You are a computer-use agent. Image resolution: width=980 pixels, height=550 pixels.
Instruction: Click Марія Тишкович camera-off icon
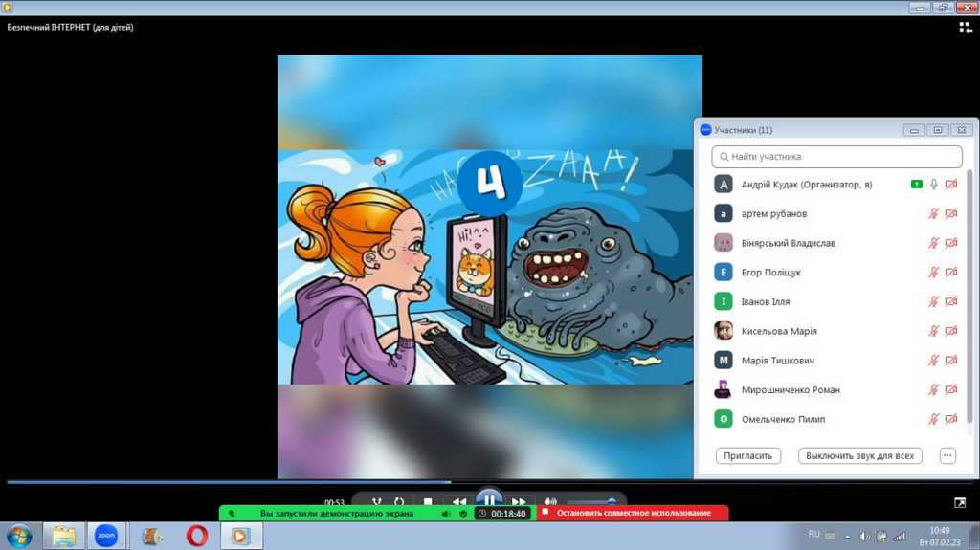click(x=951, y=361)
